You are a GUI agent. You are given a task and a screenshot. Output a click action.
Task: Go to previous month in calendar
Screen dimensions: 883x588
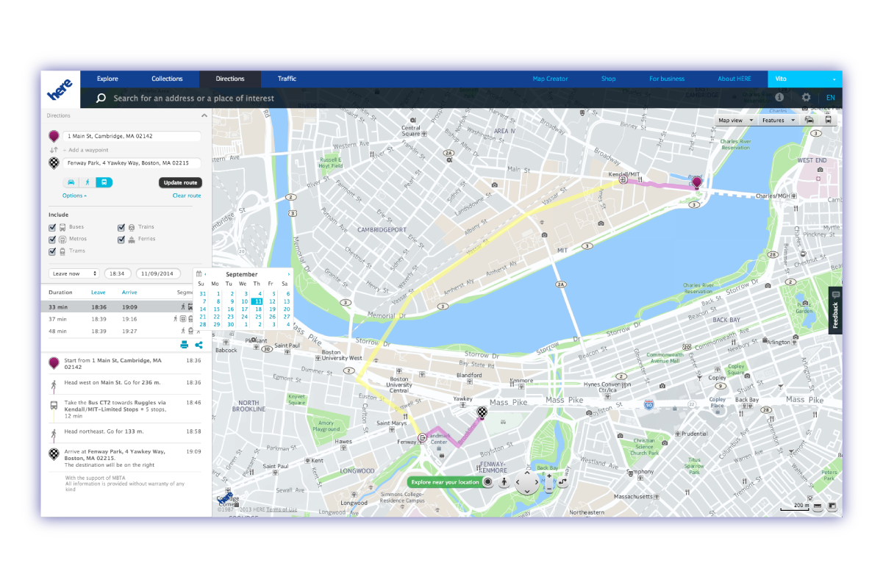pos(206,274)
